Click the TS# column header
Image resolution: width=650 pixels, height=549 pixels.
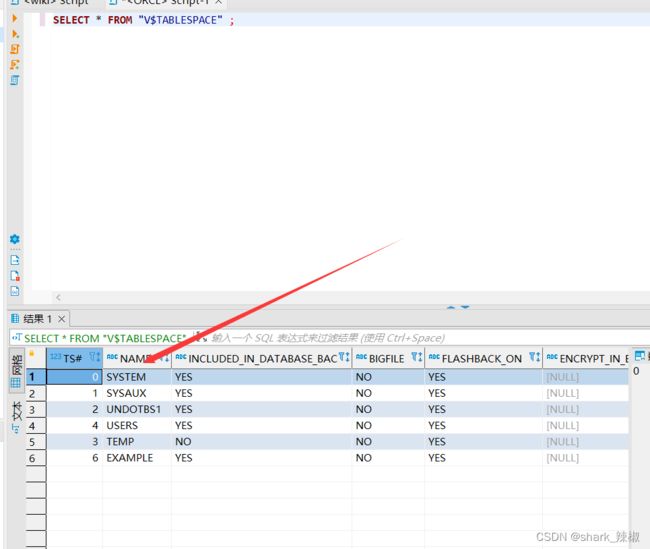73,359
